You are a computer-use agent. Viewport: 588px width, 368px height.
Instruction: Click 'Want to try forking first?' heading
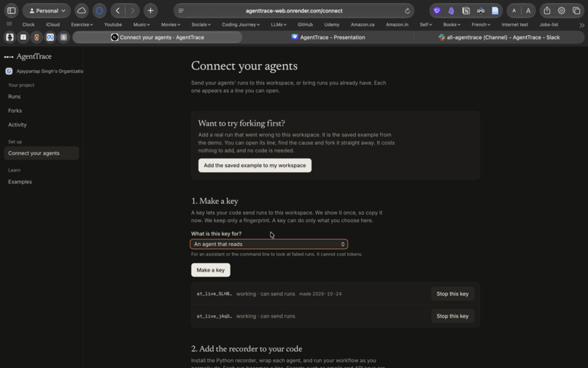(241, 123)
